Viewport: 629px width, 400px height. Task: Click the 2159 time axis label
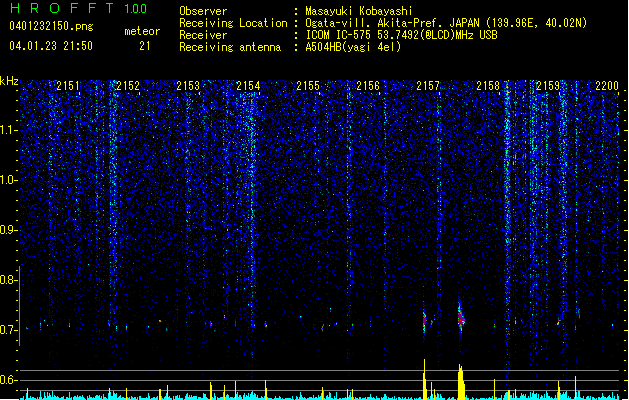[548, 85]
